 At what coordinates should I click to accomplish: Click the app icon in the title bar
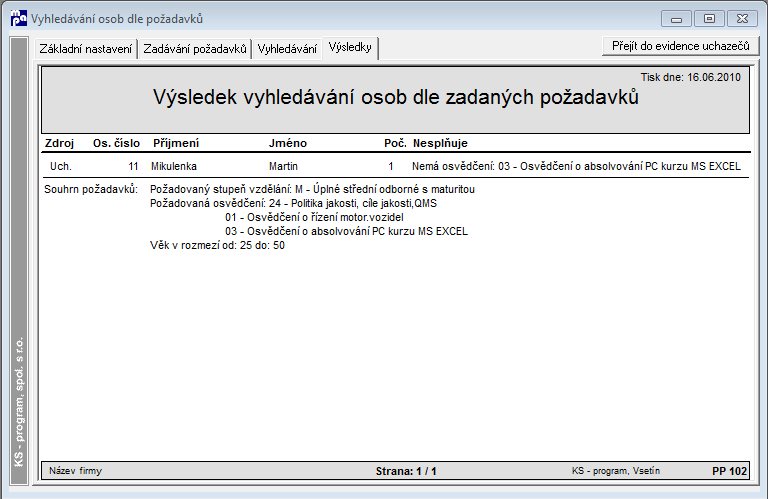coord(19,18)
